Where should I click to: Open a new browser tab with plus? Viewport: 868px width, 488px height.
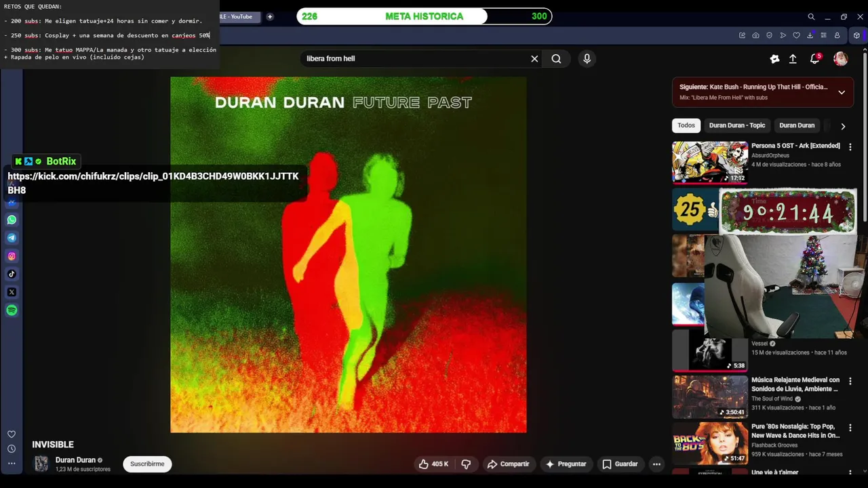tap(270, 16)
